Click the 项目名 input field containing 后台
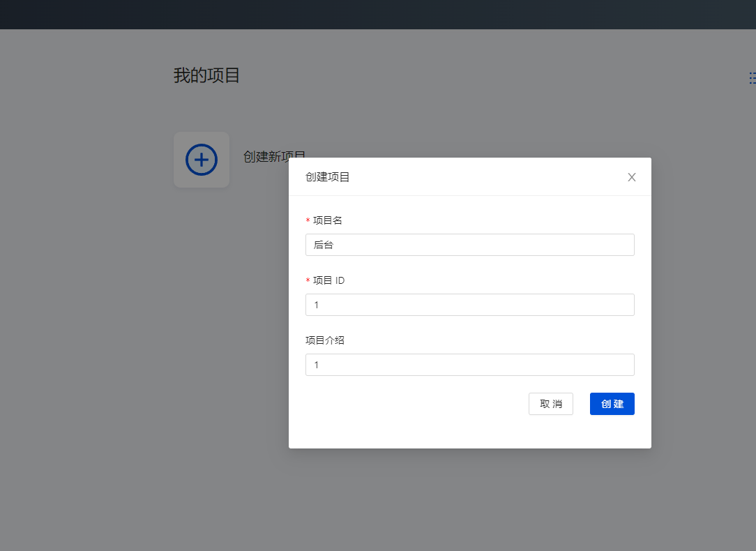The height and width of the screenshot is (551, 756). 469,245
